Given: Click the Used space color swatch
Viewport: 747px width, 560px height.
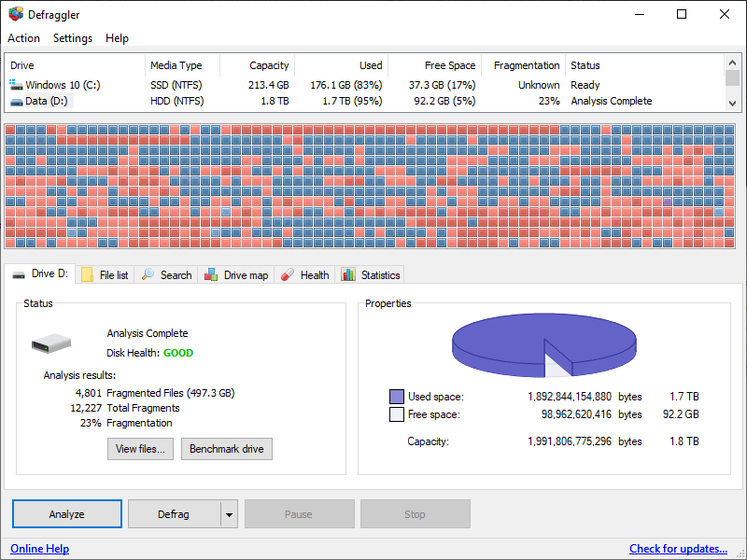Looking at the screenshot, I should pos(396,396).
